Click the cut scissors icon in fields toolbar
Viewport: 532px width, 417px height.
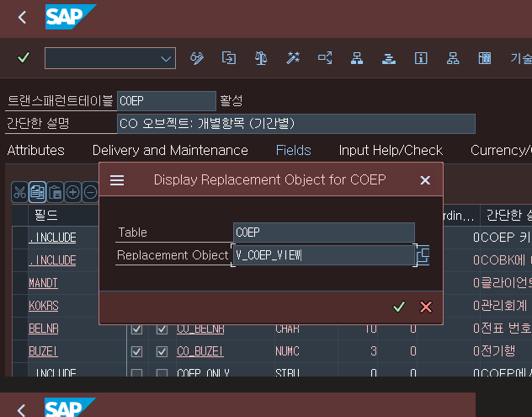click(19, 192)
